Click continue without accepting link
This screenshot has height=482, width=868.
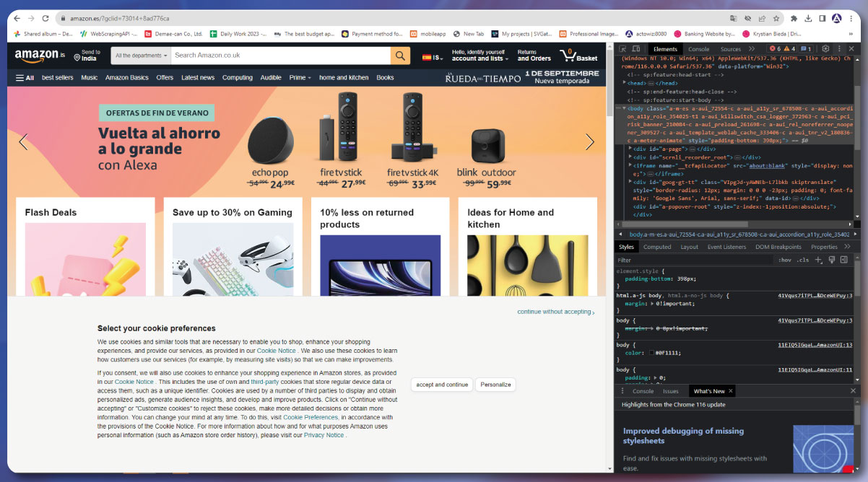[x=555, y=312]
